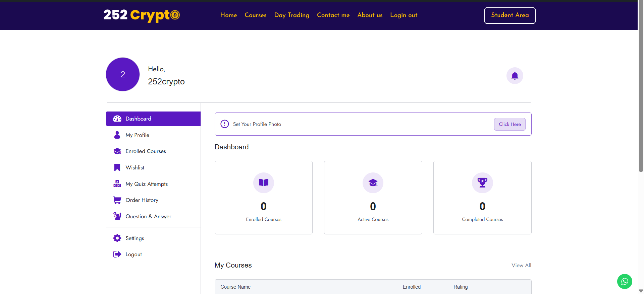Image resolution: width=644 pixels, height=294 pixels.
Task: Open the WhatsApp chat bubble
Action: 625,281
